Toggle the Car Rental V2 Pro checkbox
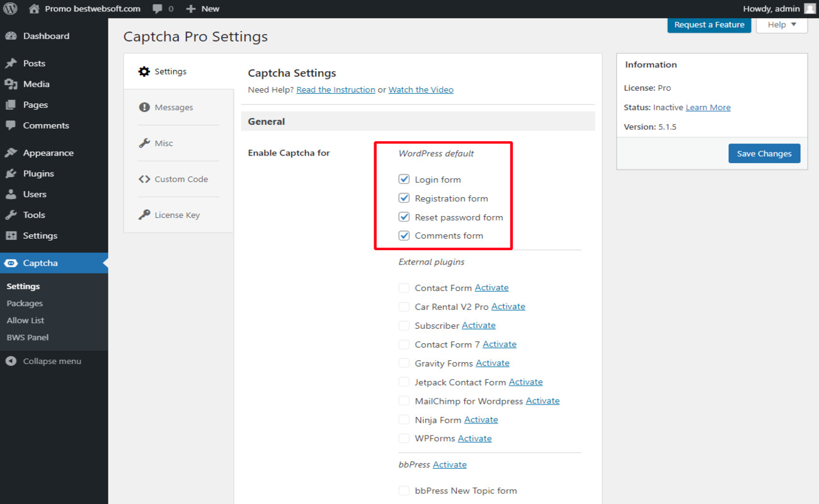This screenshot has height=504, width=819. (404, 307)
